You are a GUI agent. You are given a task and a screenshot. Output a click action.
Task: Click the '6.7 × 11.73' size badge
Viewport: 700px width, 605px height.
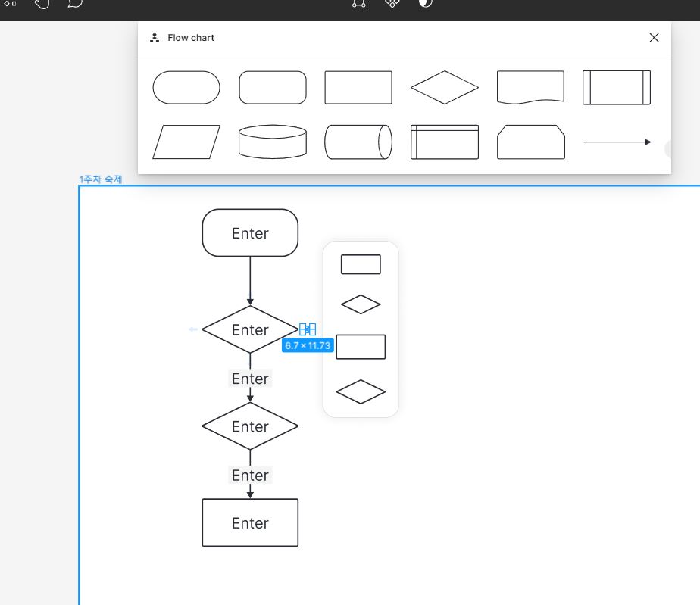pyautogui.click(x=308, y=345)
